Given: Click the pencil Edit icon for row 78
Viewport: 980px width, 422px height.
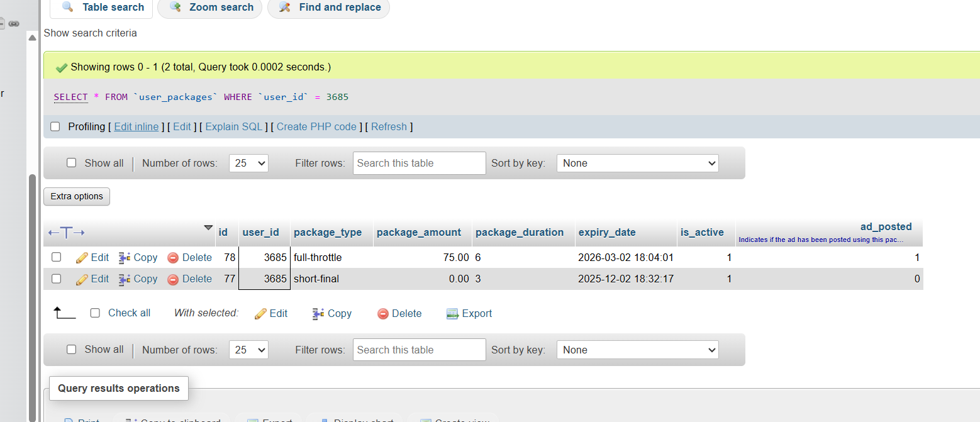Looking at the screenshot, I should point(82,258).
